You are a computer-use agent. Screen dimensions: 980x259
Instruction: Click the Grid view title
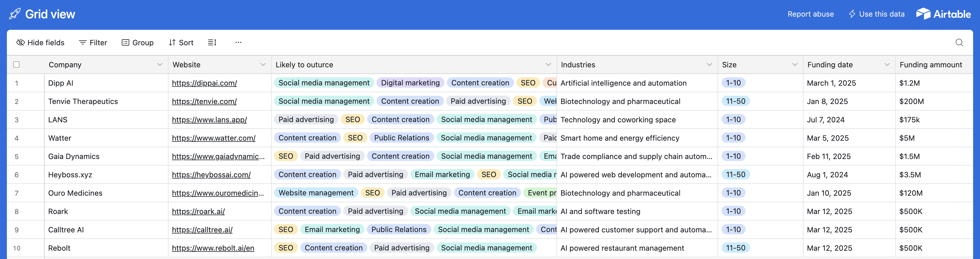(x=50, y=14)
